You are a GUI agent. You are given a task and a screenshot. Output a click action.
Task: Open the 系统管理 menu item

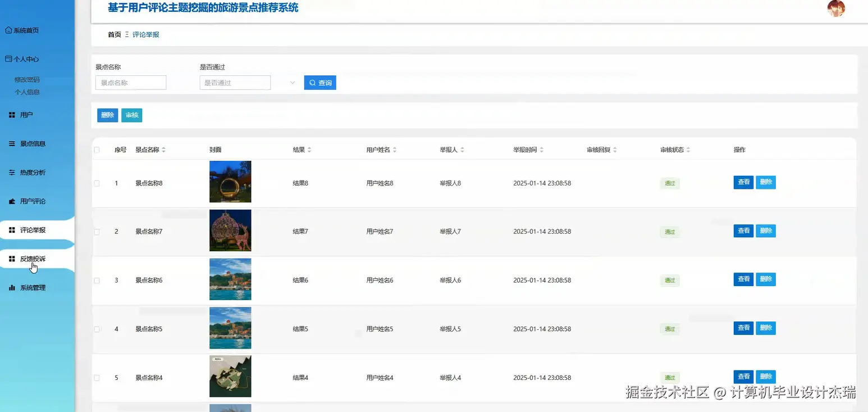[33, 288]
